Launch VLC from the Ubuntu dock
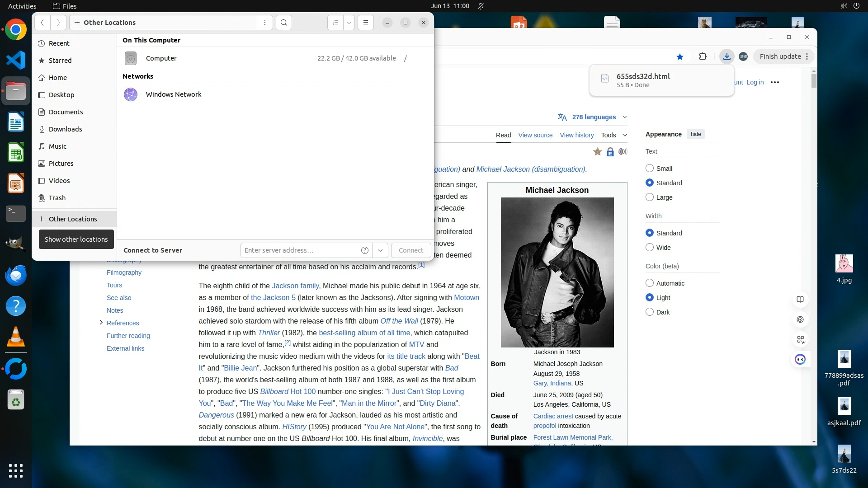The image size is (868, 488). pos(16,337)
